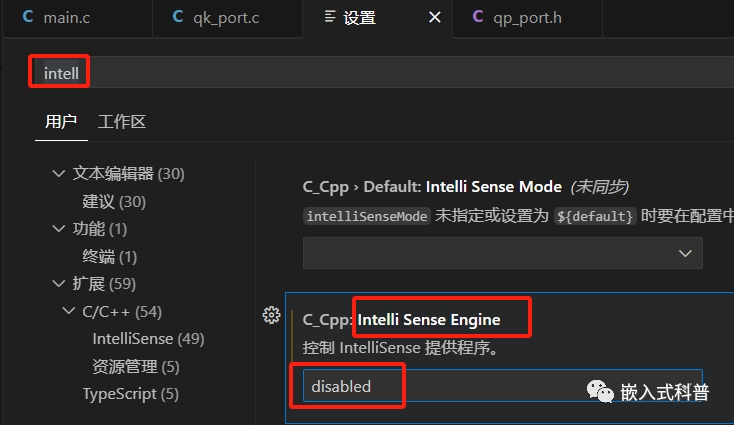Collapse the 扩展 (59) category

click(x=59, y=284)
